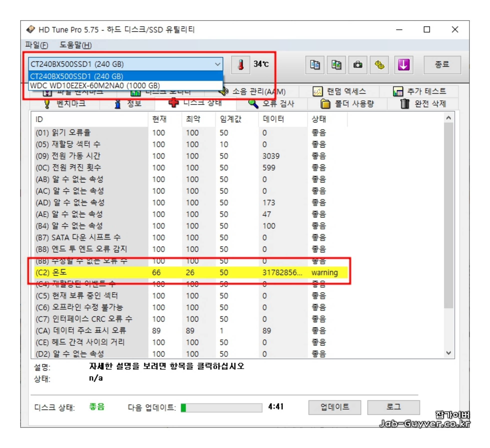Click the copy screenshot to clipboard icon
Image resolution: width=490 pixels, height=448 pixels.
click(336, 65)
